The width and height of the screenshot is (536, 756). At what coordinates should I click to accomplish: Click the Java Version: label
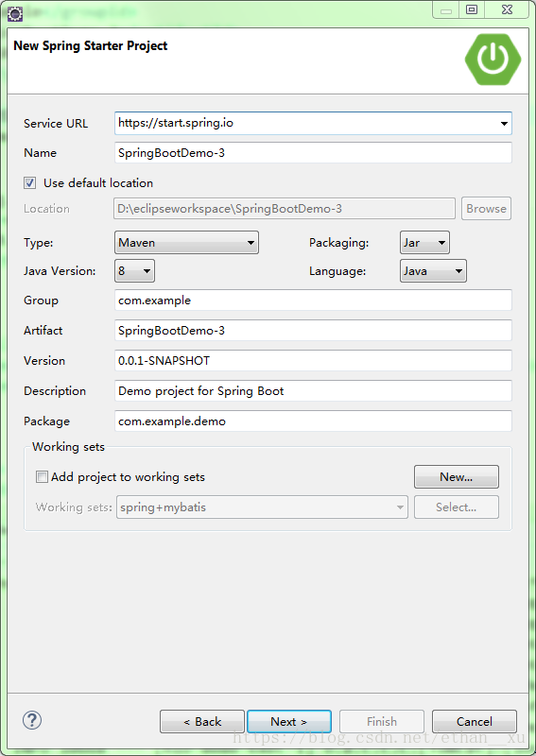pyautogui.click(x=60, y=271)
